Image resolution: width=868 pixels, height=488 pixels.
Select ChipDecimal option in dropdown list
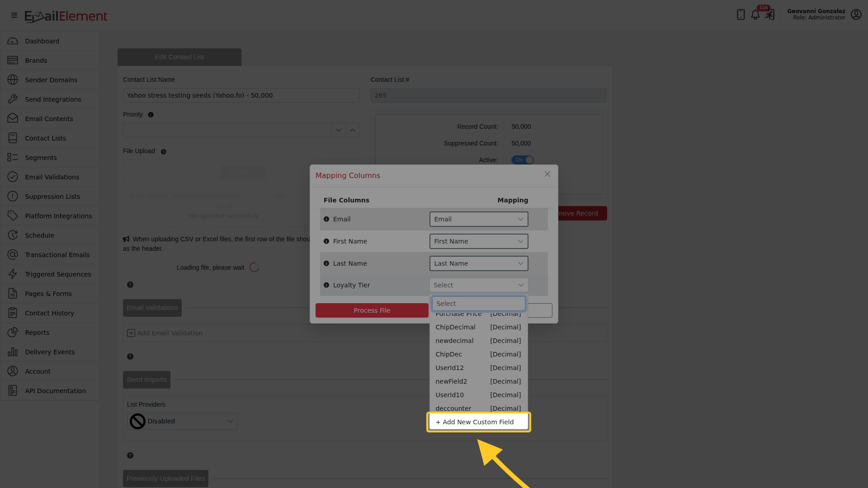pos(478,327)
